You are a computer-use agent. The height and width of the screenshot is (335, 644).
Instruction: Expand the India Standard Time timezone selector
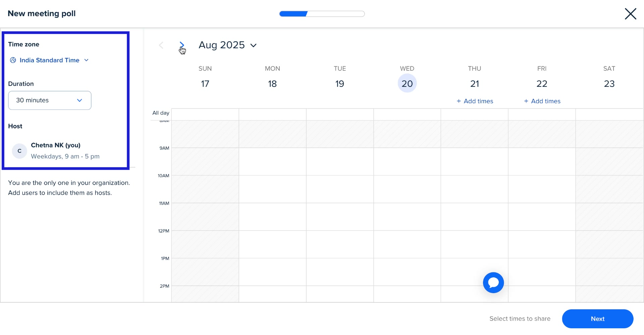coord(87,60)
